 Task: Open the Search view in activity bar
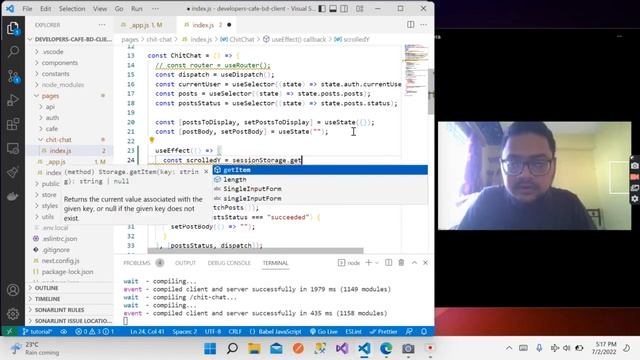13,52
